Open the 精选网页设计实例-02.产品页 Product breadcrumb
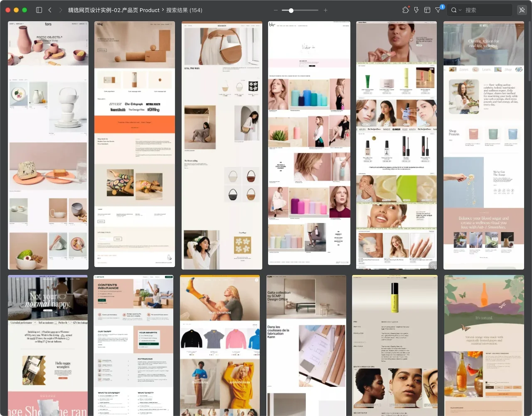The height and width of the screenshot is (416, 532). (113, 10)
